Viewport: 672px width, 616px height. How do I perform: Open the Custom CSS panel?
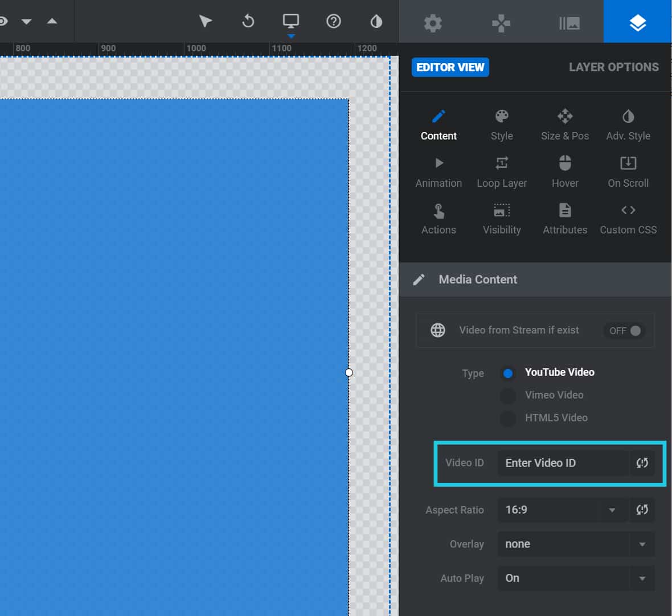click(628, 216)
